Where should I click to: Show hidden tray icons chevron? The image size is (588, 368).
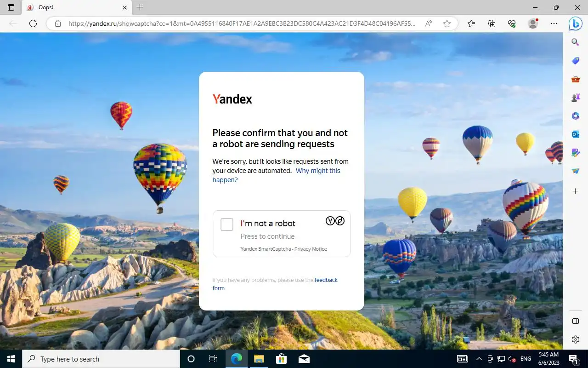point(479,359)
